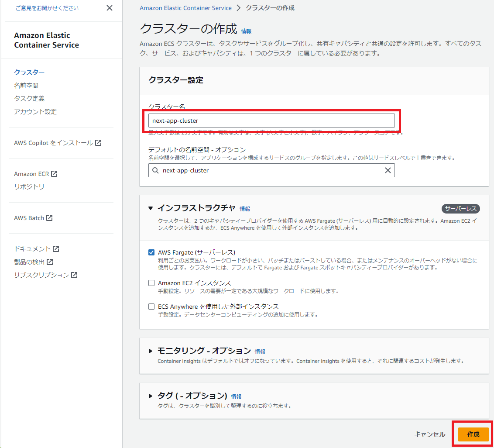
Task: Open 製品の検出 link
Action: coord(29,262)
